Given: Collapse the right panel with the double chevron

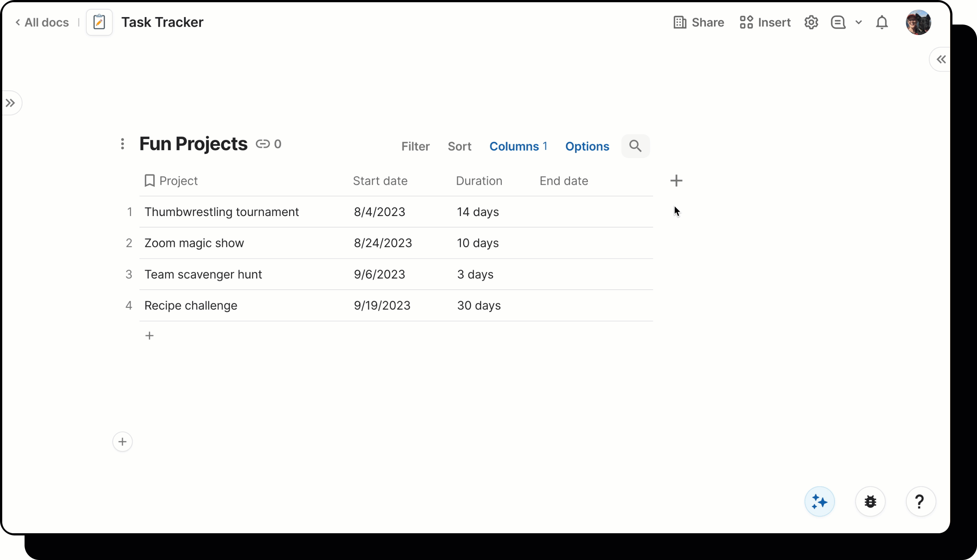Looking at the screenshot, I should point(941,59).
